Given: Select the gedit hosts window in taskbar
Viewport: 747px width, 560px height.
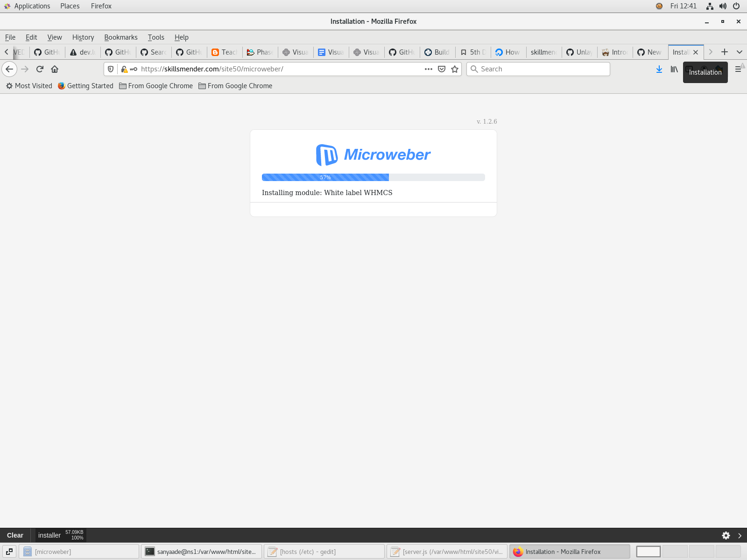Looking at the screenshot, I should [324, 551].
